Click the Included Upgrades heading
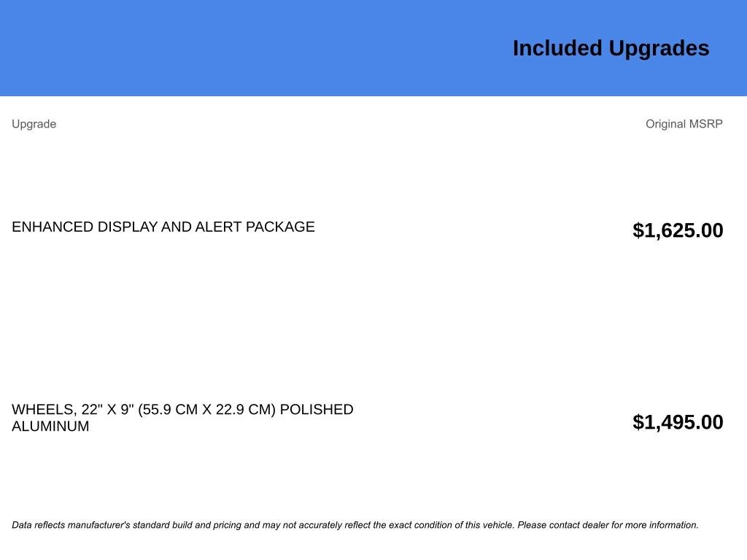Viewport: 747px width, 560px height. click(x=611, y=49)
